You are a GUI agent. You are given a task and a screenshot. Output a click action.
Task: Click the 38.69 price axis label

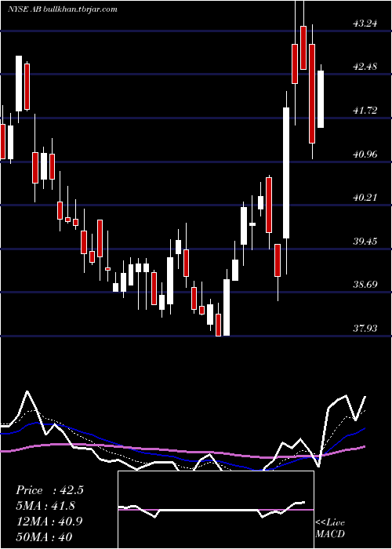coord(365,285)
